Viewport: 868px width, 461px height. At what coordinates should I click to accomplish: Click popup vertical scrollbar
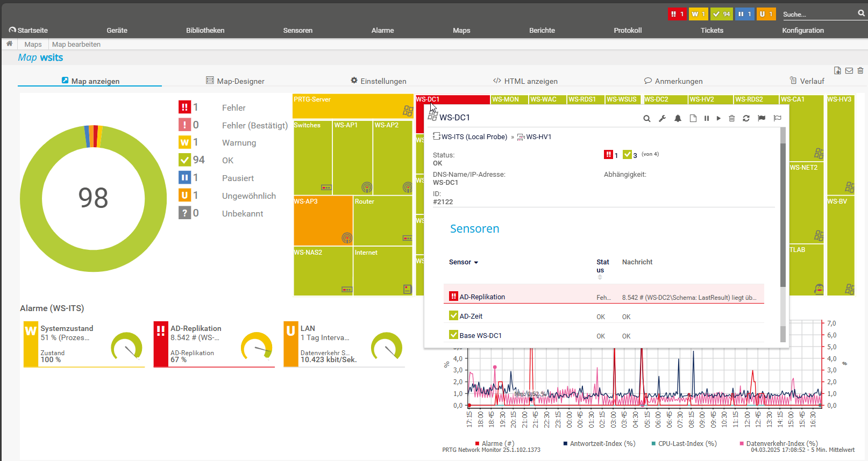pos(783,215)
